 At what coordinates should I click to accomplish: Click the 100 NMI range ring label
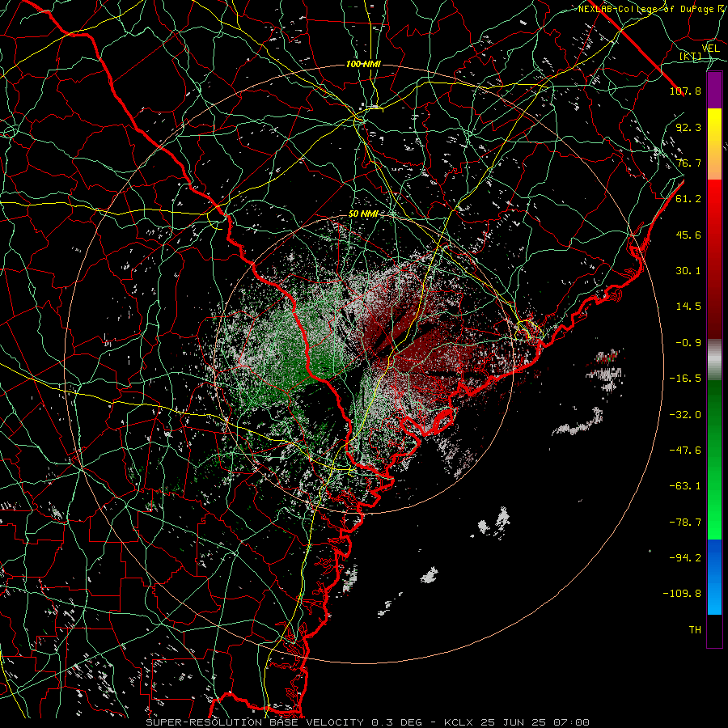(363, 64)
